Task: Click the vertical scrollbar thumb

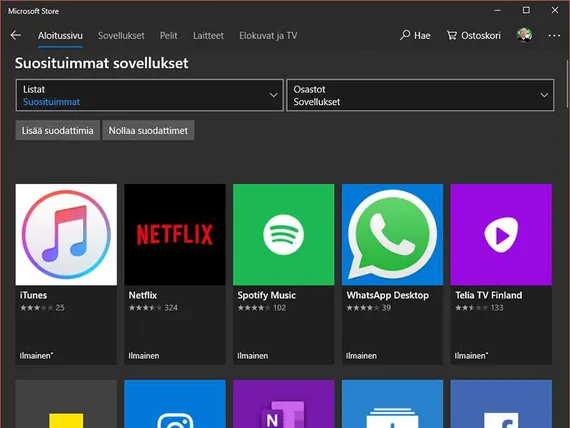Action: point(567,84)
